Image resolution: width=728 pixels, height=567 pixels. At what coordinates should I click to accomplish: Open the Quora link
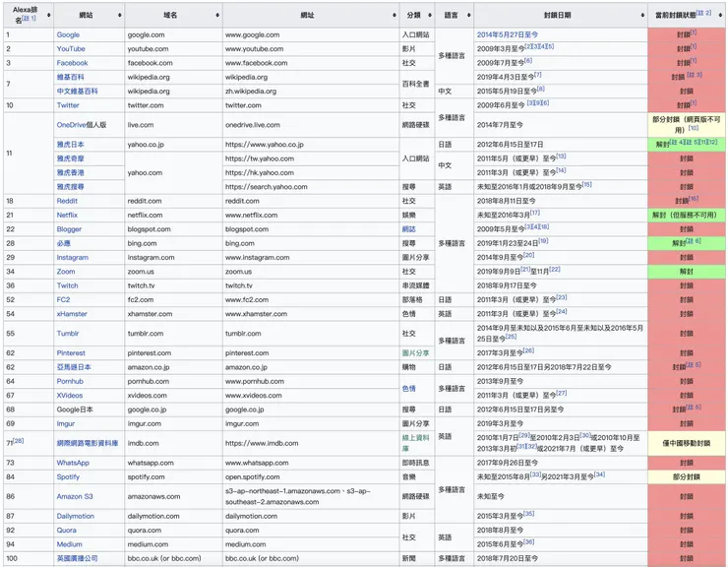pyautogui.click(x=66, y=531)
